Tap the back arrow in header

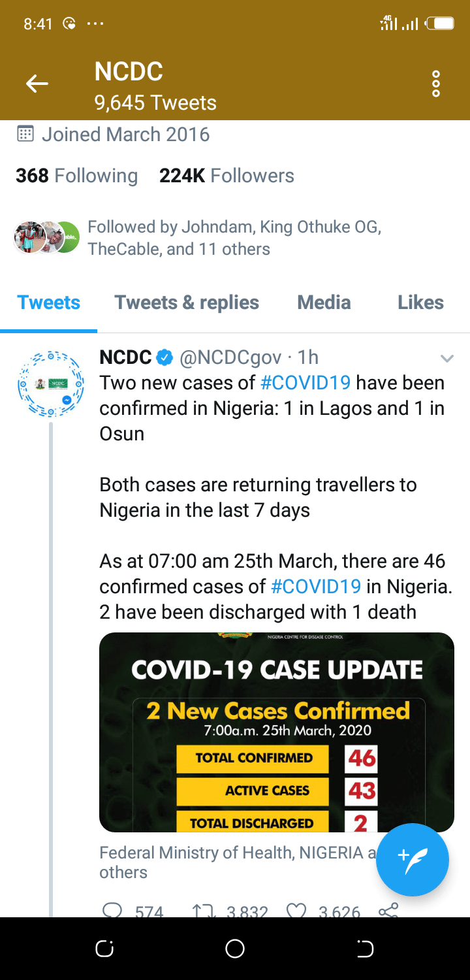tap(37, 84)
